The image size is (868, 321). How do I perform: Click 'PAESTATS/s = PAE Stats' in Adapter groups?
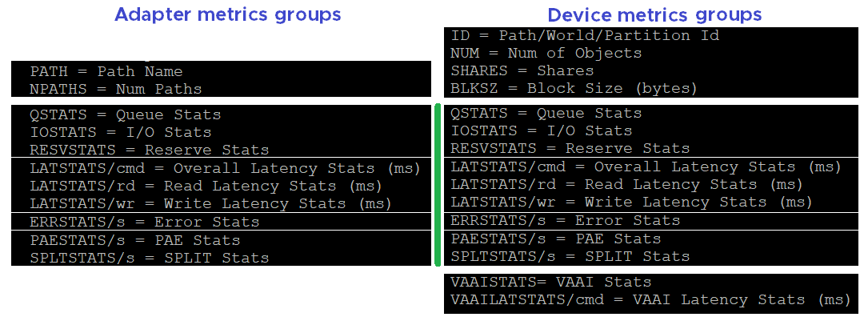[135, 240]
